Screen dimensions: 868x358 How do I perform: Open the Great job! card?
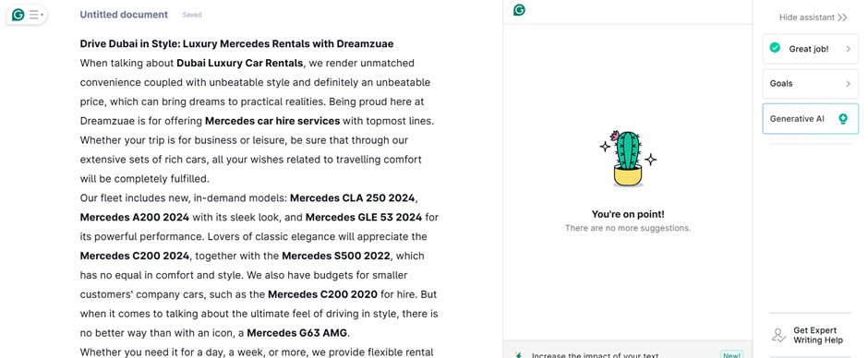click(x=811, y=49)
